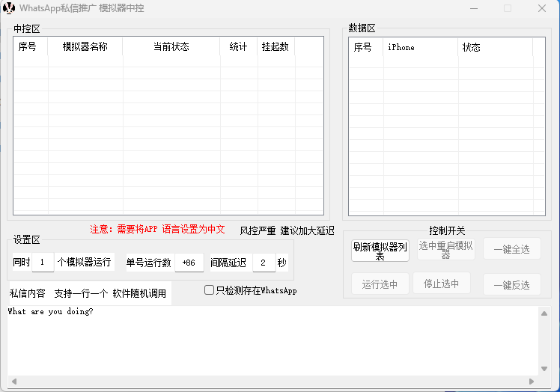Focus the simultaneous emulator count field
Viewport: 560px width, 392px height.
pyautogui.click(x=43, y=263)
